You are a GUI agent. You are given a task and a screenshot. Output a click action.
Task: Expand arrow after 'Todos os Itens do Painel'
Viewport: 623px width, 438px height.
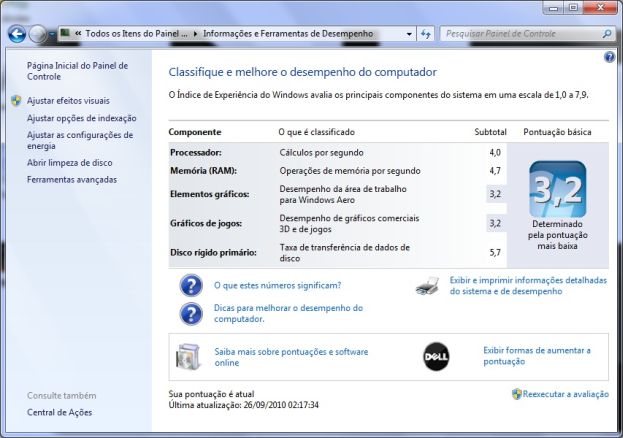coord(195,34)
